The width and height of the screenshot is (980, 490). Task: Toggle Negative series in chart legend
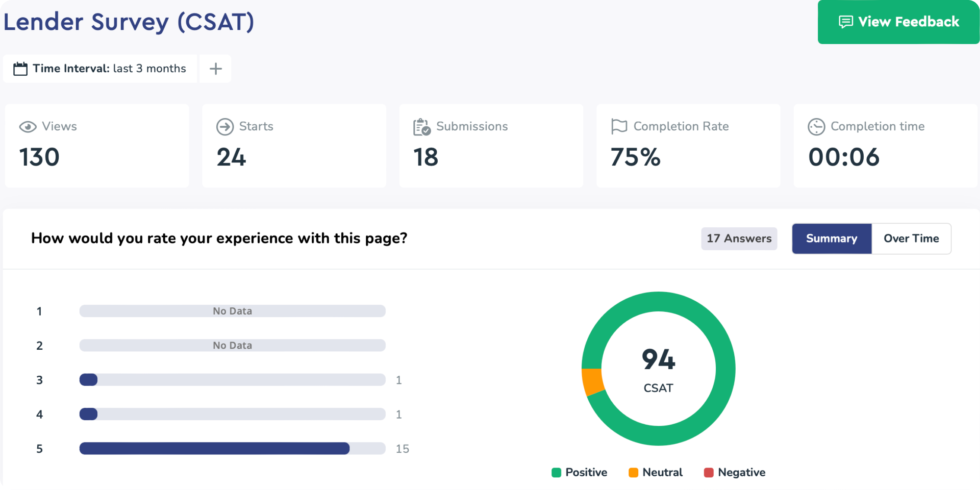pos(734,472)
